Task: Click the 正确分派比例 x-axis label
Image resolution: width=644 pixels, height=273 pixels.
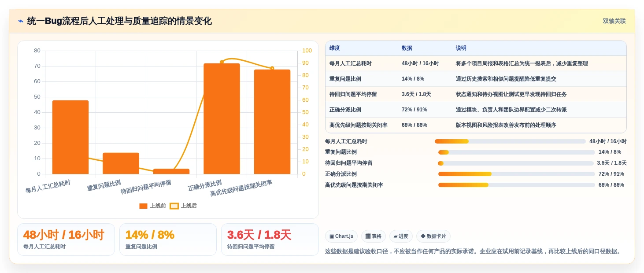Action: pyautogui.click(x=205, y=185)
